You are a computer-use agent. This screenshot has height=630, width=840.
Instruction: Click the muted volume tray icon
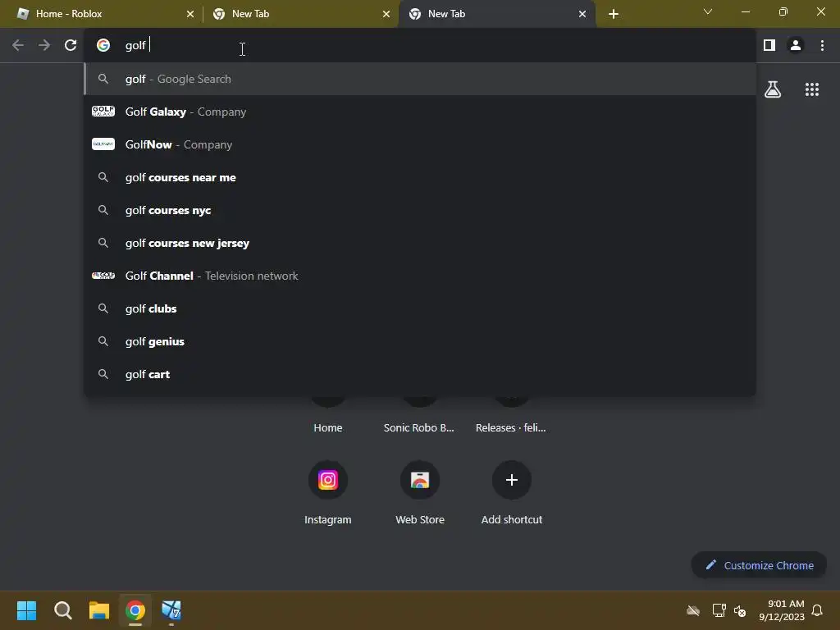point(740,610)
